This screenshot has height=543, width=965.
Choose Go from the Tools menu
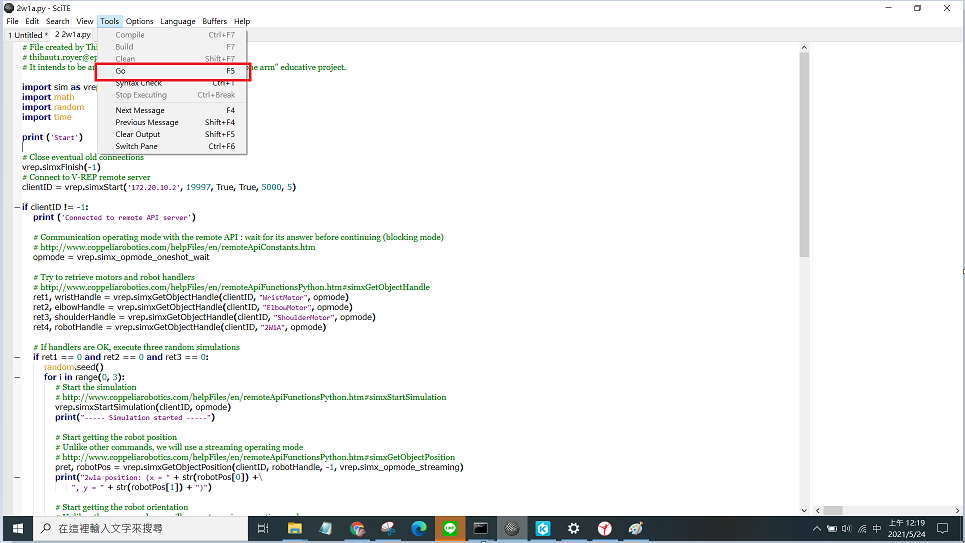coord(120,72)
